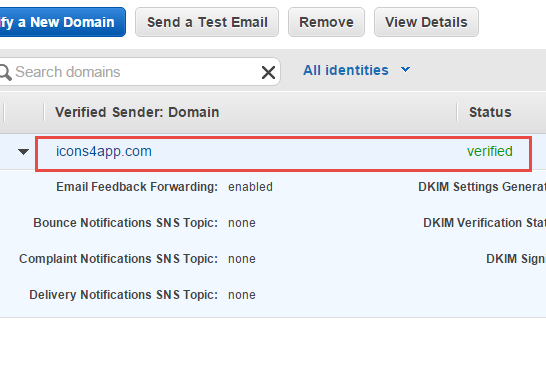Click the DKIM Settings Generated label
The height and width of the screenshot is (380, 546).
point(482,187)
